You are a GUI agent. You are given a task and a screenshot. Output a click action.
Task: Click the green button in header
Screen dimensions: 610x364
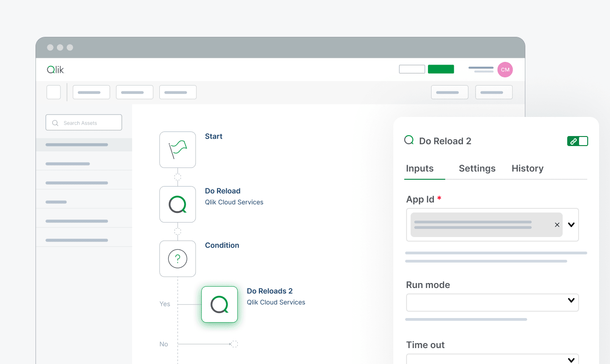[441, 69]
